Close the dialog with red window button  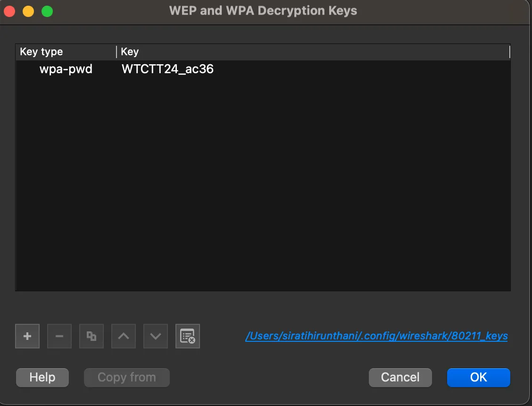click(10, 11)
